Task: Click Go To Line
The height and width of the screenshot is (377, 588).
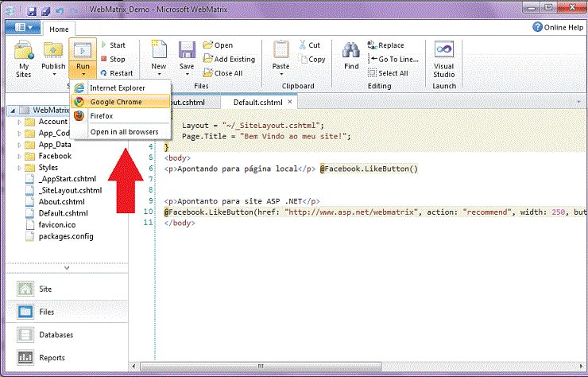Action: 393,59
